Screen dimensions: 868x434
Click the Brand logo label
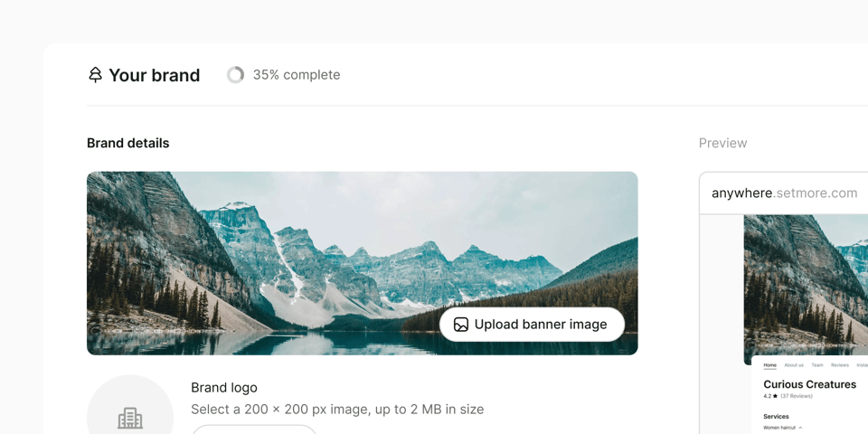(x=224, y=388)
